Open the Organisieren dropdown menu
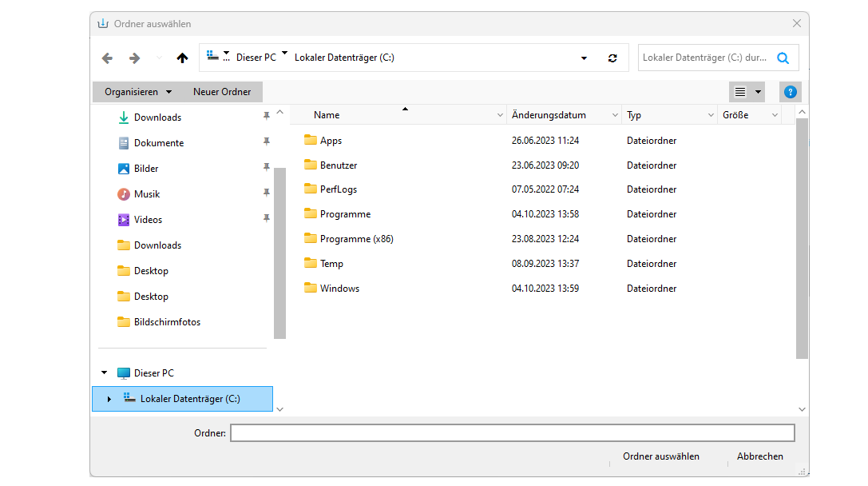This screenshot has height=486, width=868. (x=138, y=92)
